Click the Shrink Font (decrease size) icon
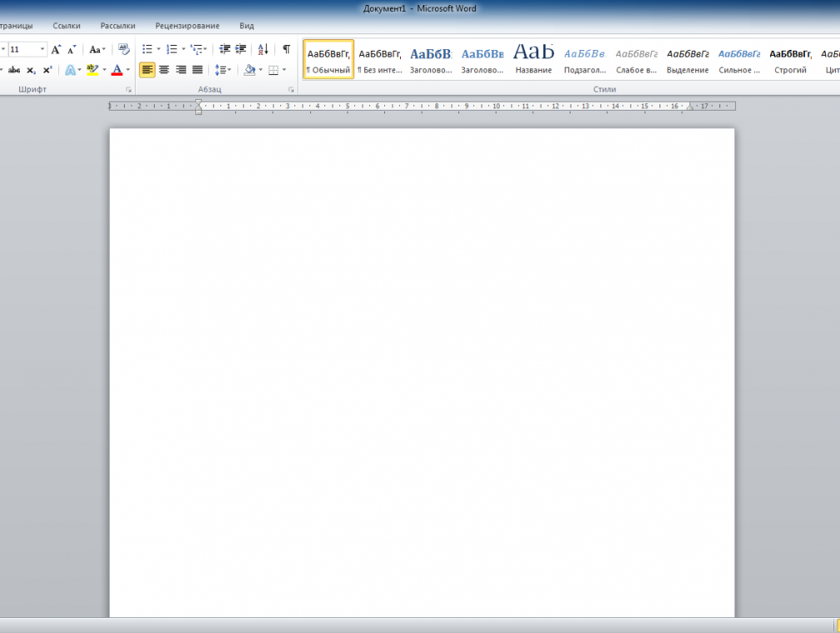 (x=72, y=49)
